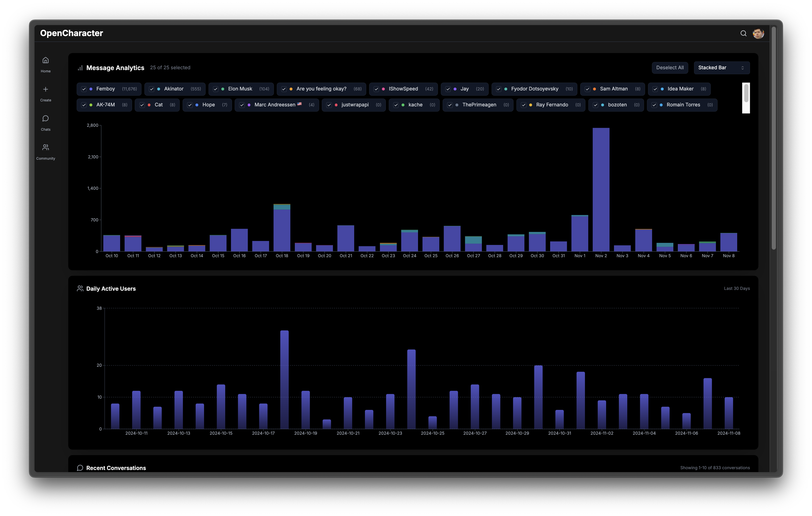The width and height of the screenshot is (812, 516).
Task: Click the Daily Active Users icon
Action: (80, 289)
